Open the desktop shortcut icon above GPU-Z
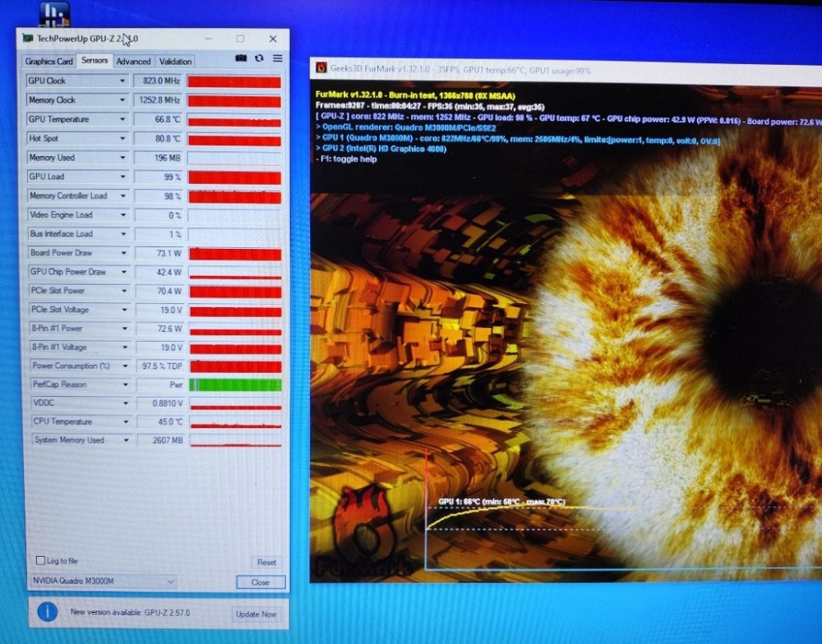This screenshot has height=644, width=822. tap(54, 13)
